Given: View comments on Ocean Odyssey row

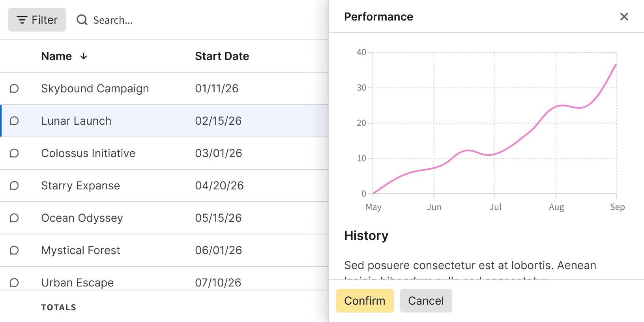Looking at the screenshot, I should click(14, 218).
